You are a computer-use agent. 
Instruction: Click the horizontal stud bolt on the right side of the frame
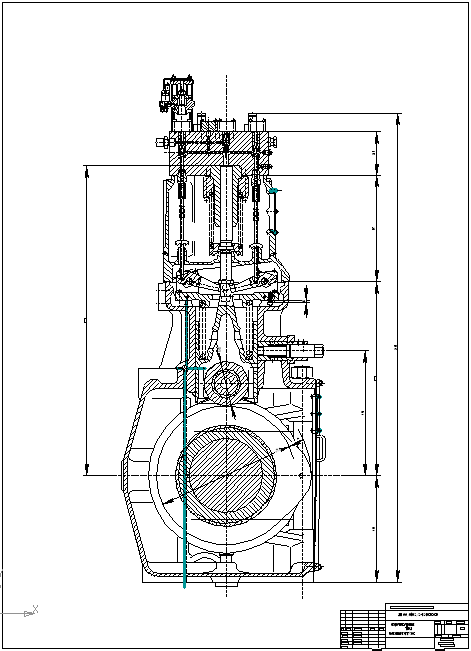[291, 351]
